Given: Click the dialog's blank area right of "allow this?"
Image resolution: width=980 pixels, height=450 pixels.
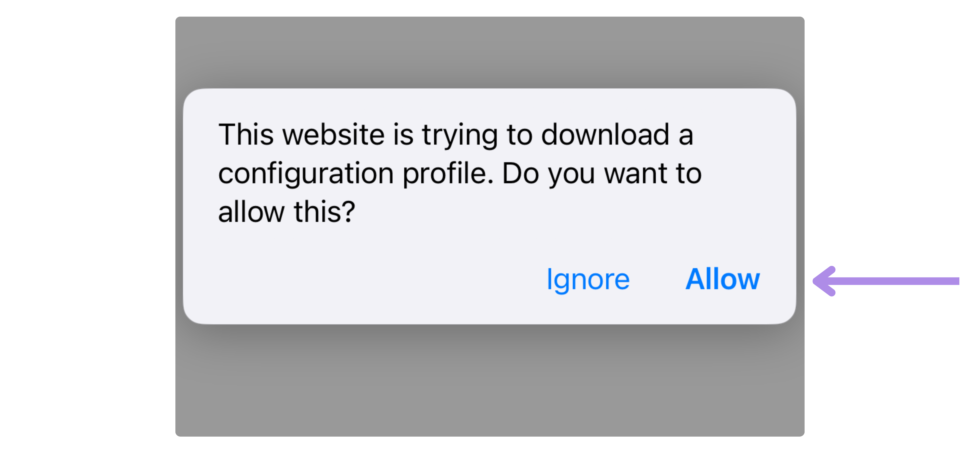Looking at the screenshot, I should [x=571, y=212].
